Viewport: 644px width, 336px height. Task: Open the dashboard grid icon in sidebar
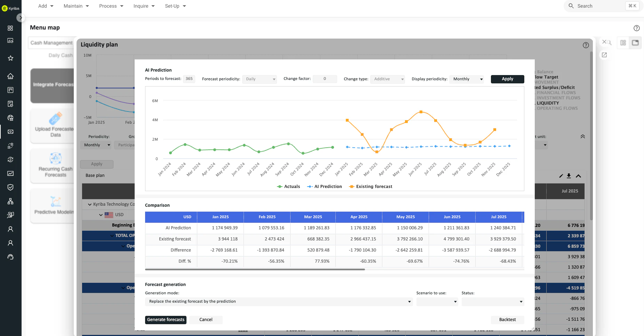tap(10, 28)
